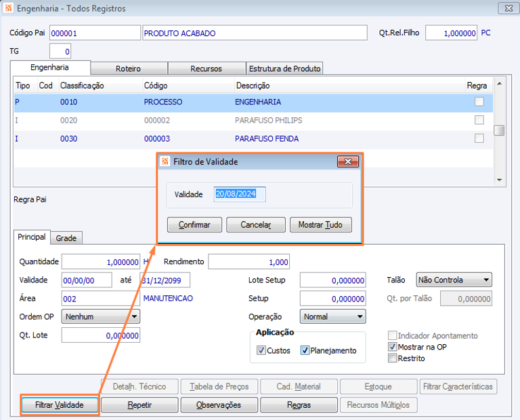
Task: Click the TG input field
Action: [60, 51]
